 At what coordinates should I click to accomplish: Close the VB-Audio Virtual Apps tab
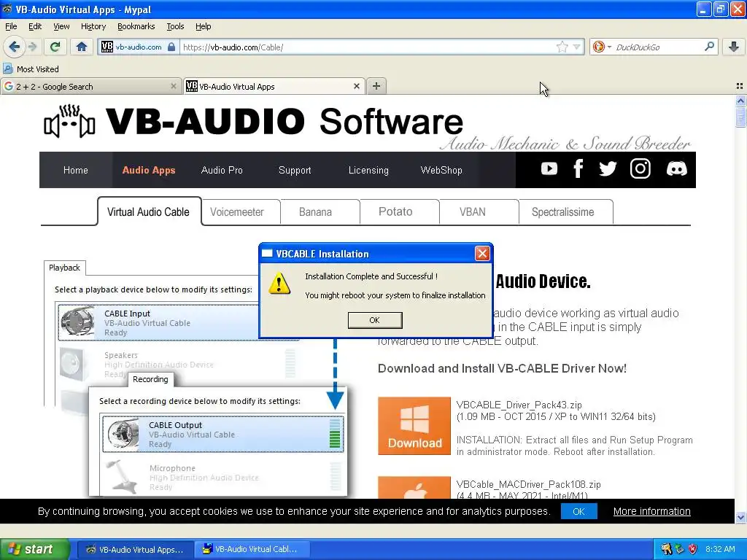(356, 86)
